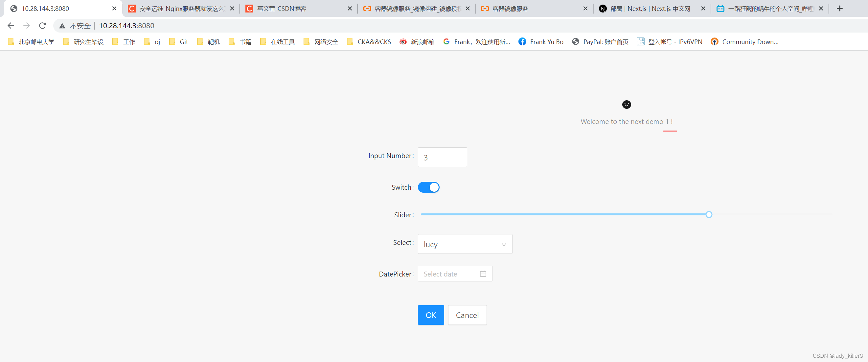The height and width of the screenshot is (362, 868).
Task: Switch to the 部署 | Next.js 中文网 tab
Action: (652, 9)
